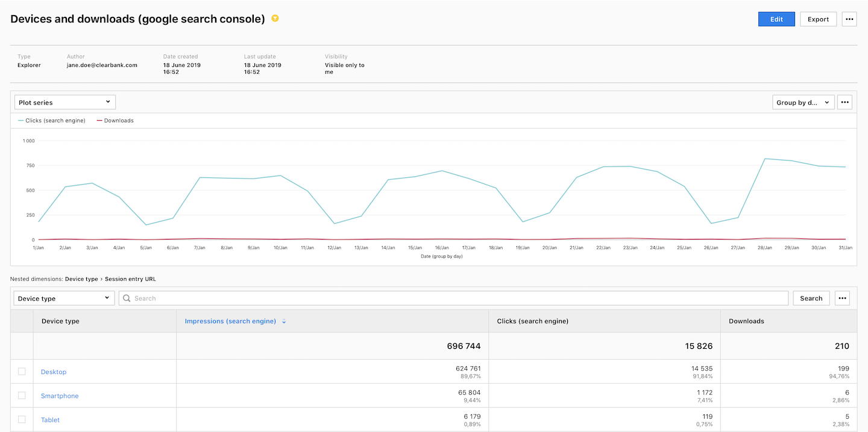Click the Smartphone impressions value 65 804

(470, 392)
